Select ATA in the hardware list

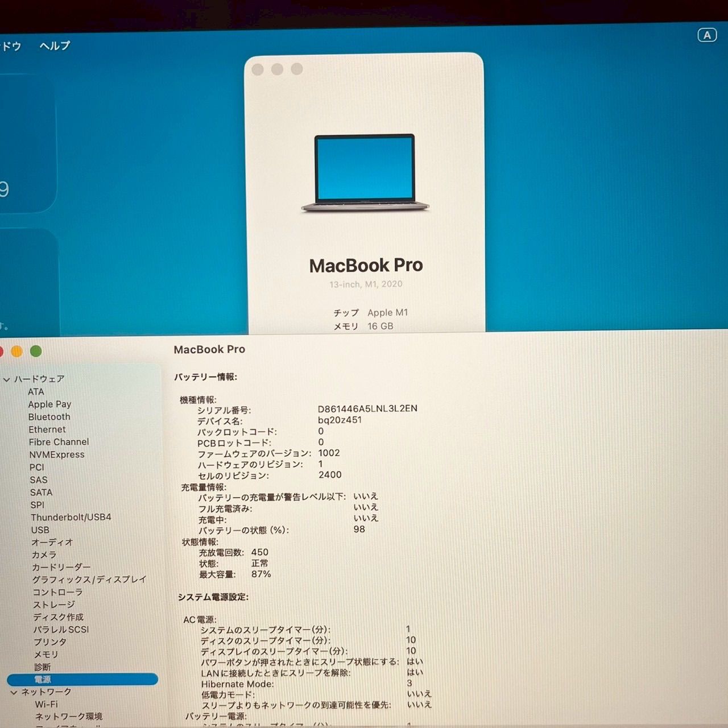[x=36, y=392]
